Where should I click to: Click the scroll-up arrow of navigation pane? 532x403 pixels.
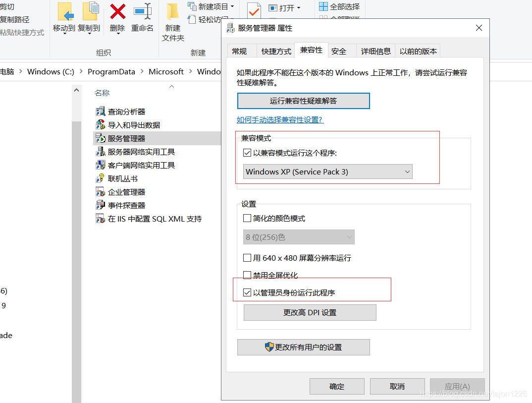(76, 90)
